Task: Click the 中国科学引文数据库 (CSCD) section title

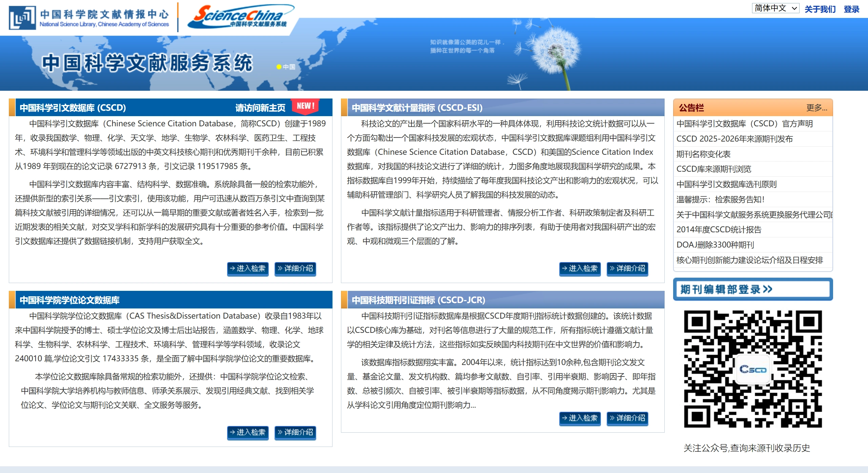Action: coord(73,108)
